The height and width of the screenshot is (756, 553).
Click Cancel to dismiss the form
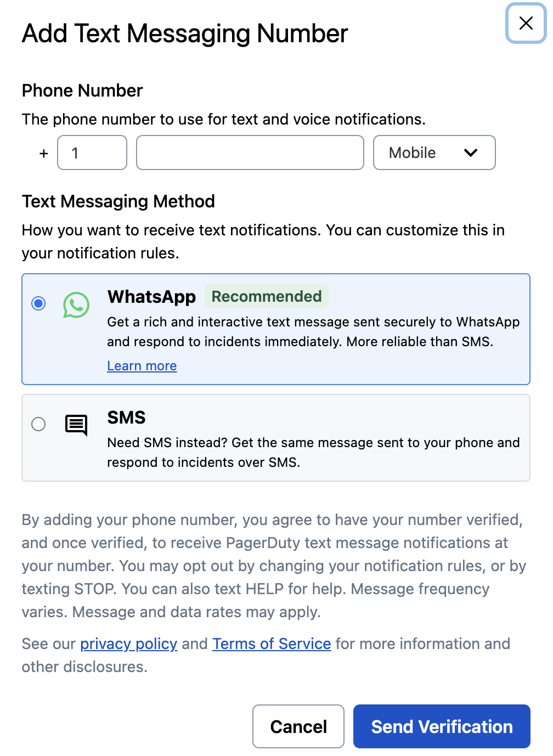tap(298, 726)
